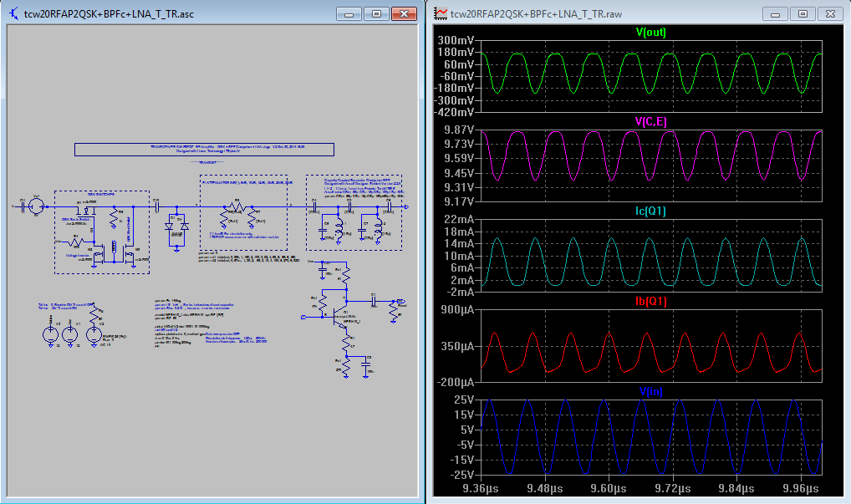Click the V(in) trace label
This screenshot has height=504, width=851.
click(651, 389)
